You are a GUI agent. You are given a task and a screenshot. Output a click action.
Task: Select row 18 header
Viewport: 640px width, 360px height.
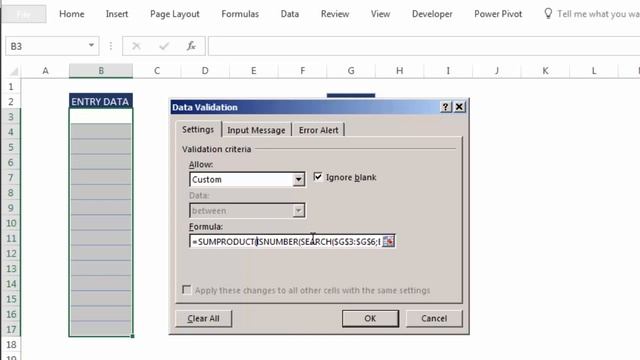click(x=11, y=344)
